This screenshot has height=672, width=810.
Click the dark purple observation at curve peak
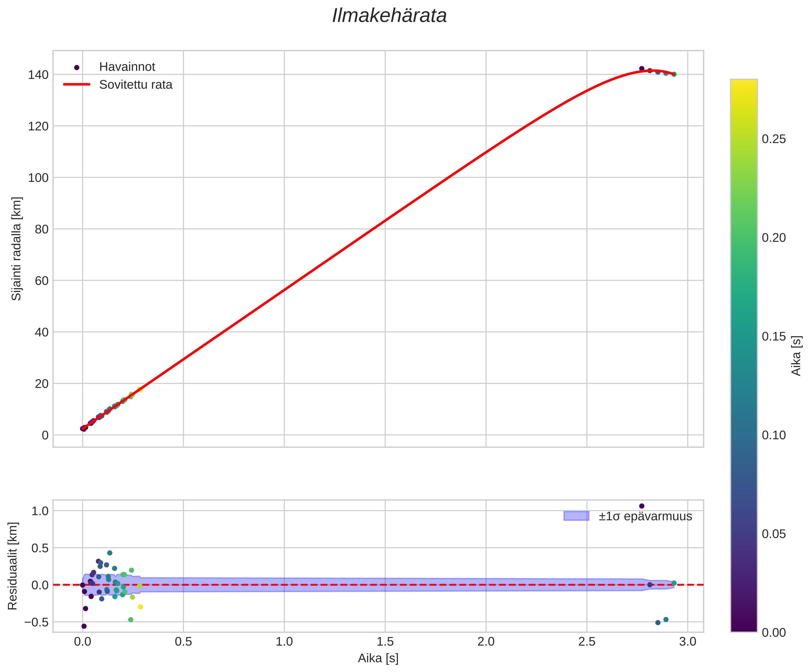[x=642, y=69]
